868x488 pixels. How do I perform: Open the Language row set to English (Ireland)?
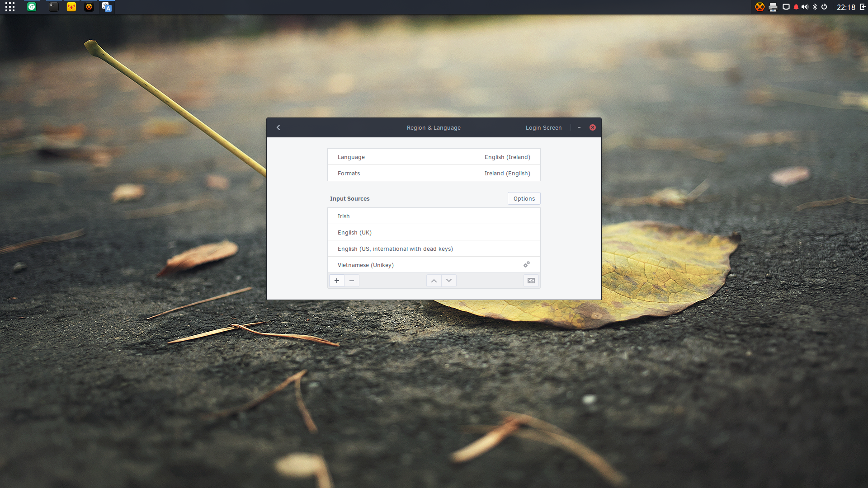434,157
